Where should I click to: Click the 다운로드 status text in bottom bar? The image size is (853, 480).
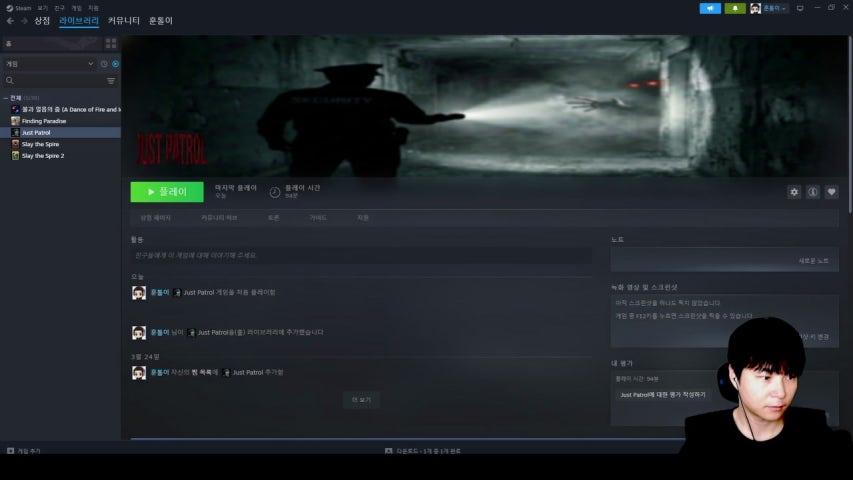coord(429,451)
